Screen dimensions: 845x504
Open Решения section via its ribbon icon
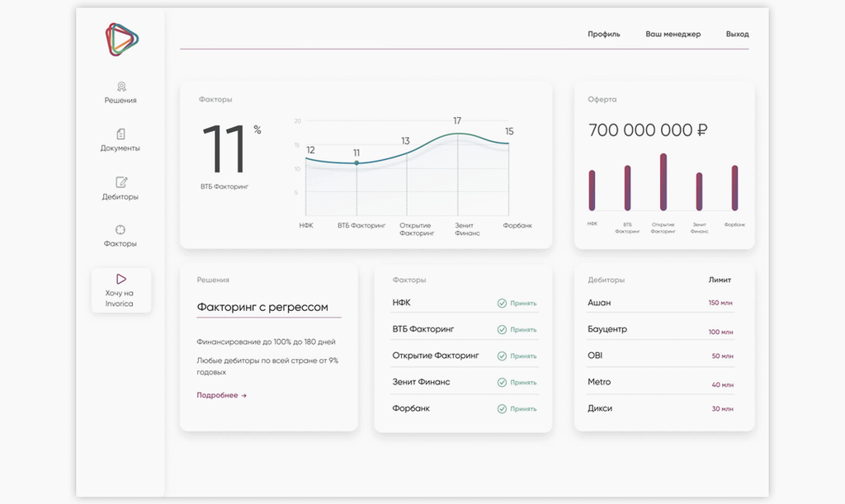point(121,86)
